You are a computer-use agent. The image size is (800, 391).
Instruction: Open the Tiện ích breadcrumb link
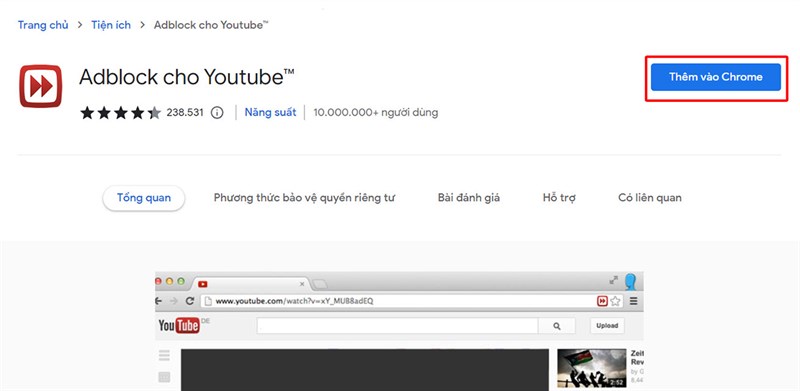[111, 25]
